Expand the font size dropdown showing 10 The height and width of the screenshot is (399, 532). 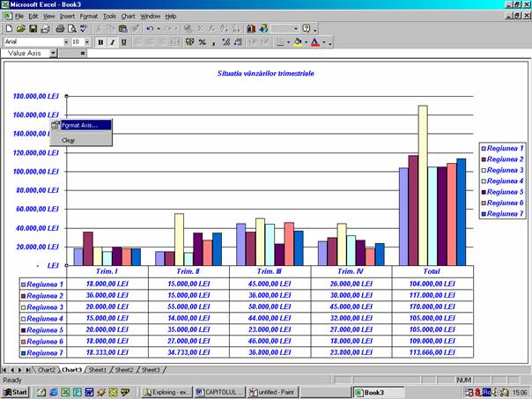pyautogui.click(x=87, y=41)
